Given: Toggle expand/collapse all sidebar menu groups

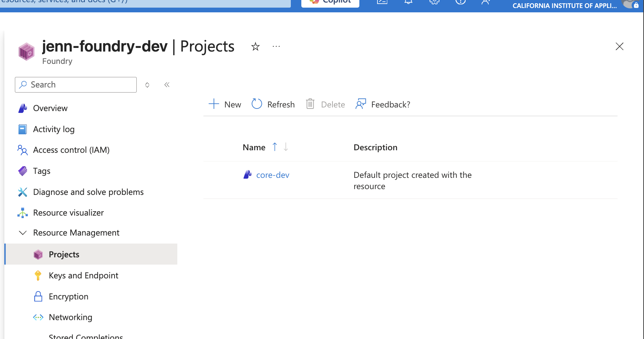Looking at the screenshot, I should 147,85.
